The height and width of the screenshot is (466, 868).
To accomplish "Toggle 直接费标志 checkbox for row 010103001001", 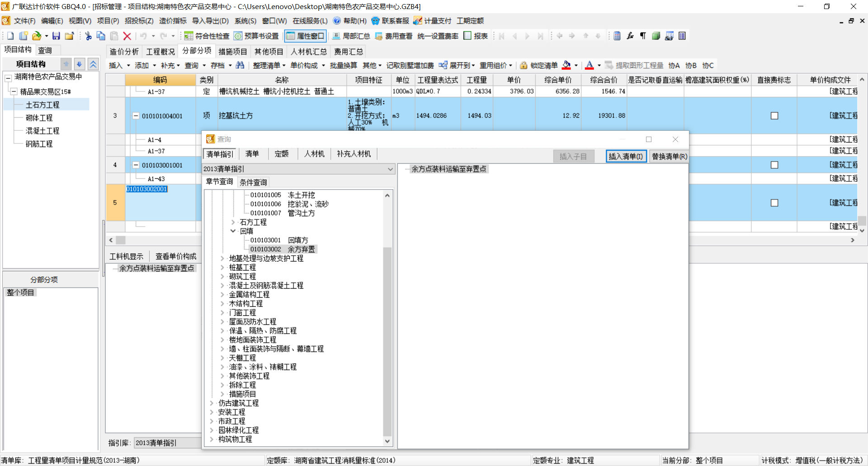I will (774, 165).
